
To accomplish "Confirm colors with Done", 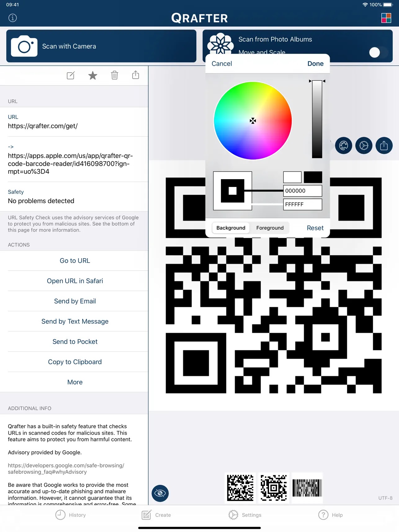I will [315, 64].
